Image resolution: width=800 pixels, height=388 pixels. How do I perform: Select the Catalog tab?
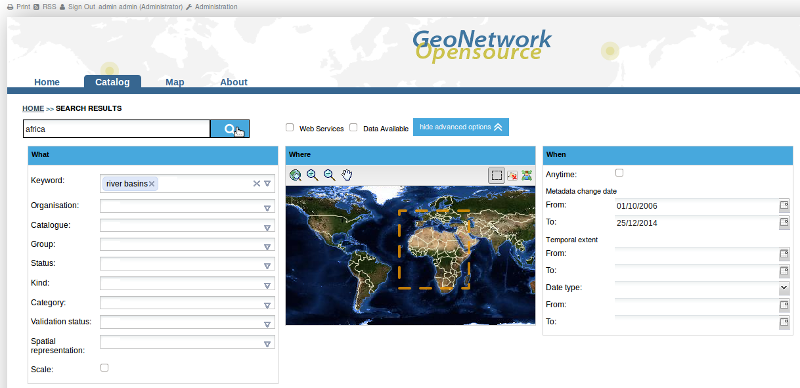(x=112, y=82)
